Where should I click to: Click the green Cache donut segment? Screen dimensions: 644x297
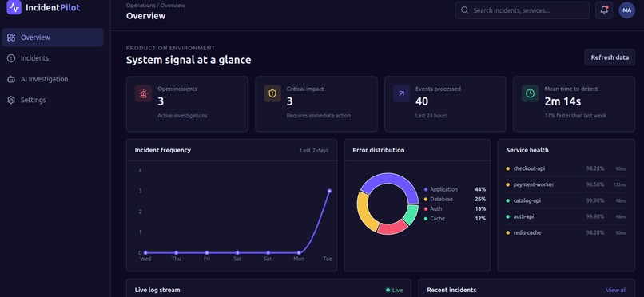(411, 214)
